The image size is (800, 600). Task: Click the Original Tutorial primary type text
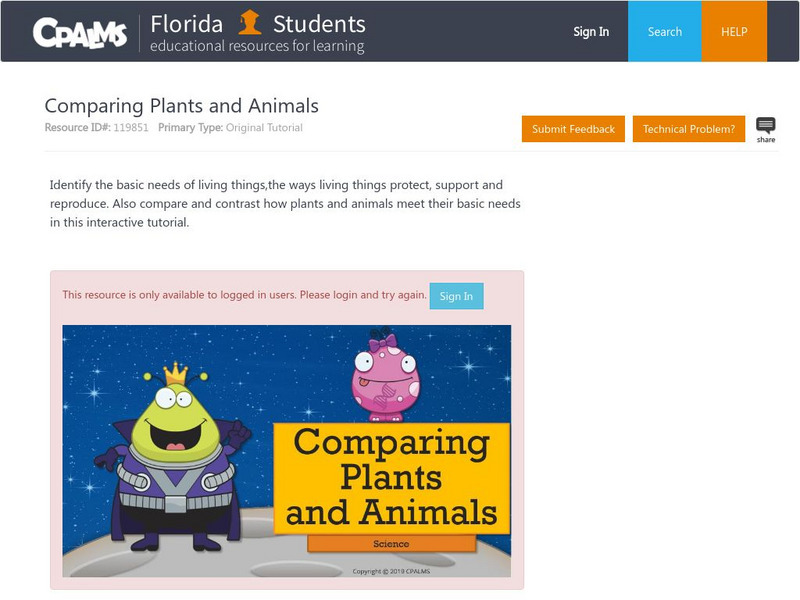pos(264,128)
